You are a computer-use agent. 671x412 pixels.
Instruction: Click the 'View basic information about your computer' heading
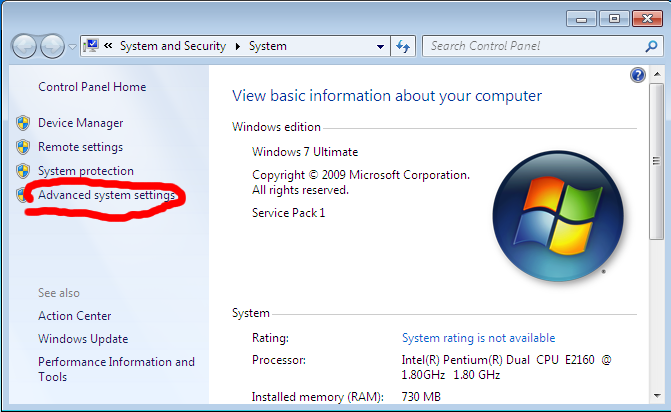coord(387,96)
